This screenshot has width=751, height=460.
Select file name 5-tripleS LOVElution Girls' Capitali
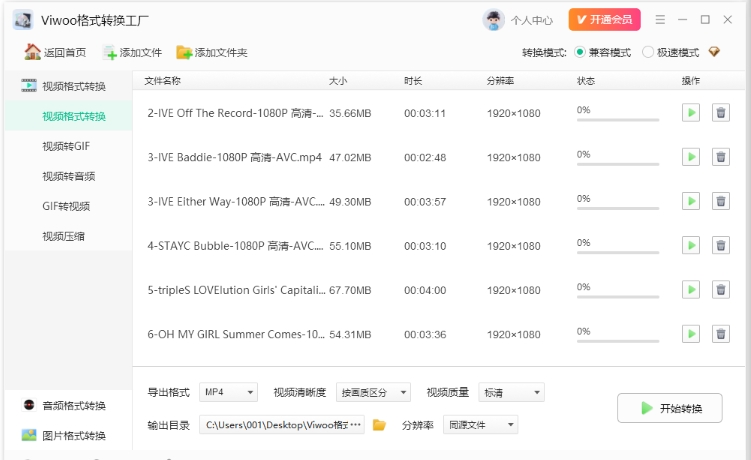(237, 290)
